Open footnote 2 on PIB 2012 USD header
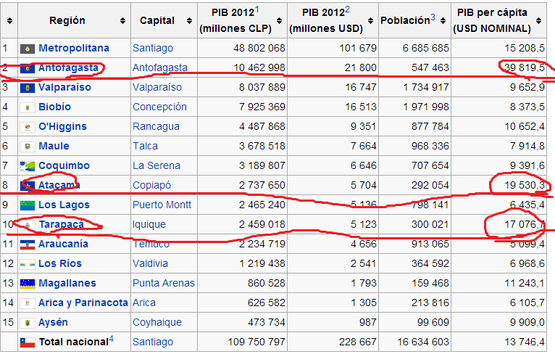 [348, 10]
